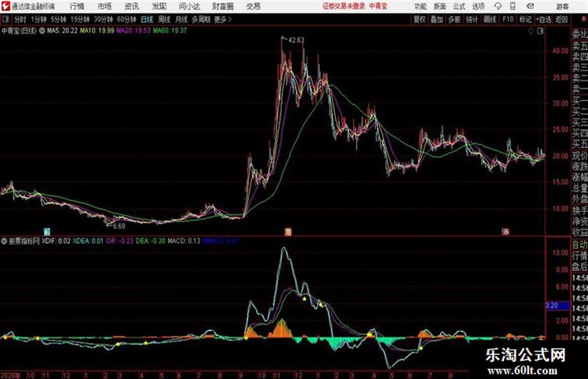Open 股票指标网 indicator settings gear icon
588x379 pixels.
tap(4, 241)
